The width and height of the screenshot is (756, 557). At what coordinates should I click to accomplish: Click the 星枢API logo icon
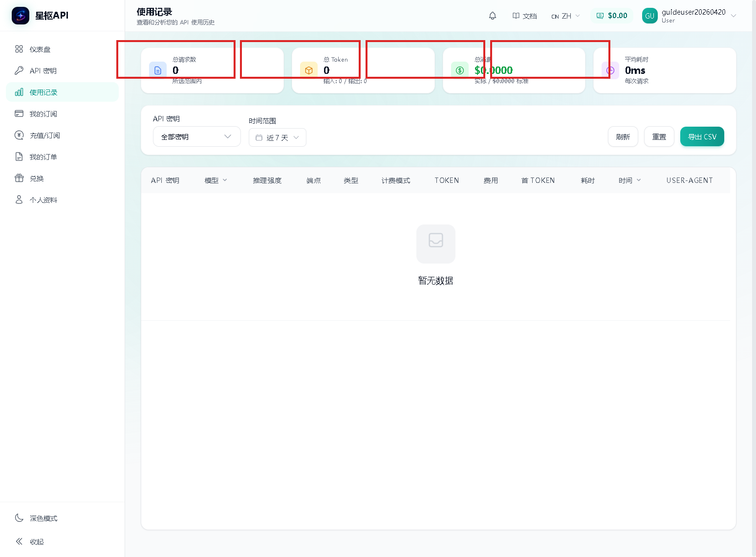pos(21,16)
